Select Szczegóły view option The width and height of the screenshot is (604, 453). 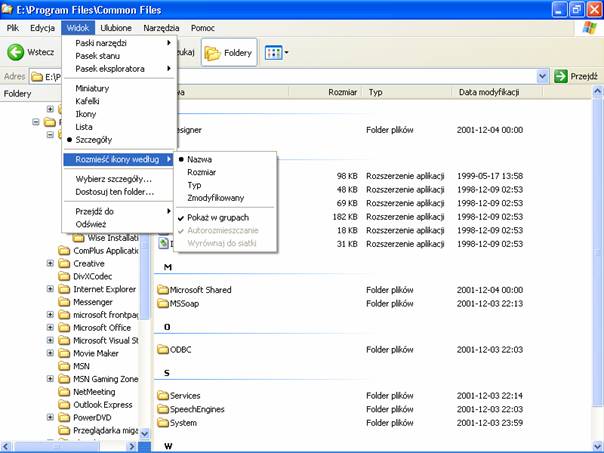tap(120, 140)
